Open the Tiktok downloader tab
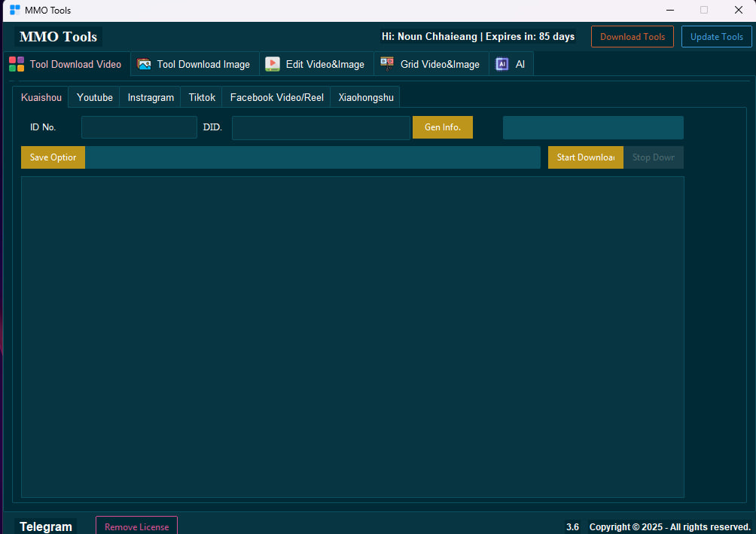The height and width of the screenshot is (534, 756). click(x=201, y=97)
